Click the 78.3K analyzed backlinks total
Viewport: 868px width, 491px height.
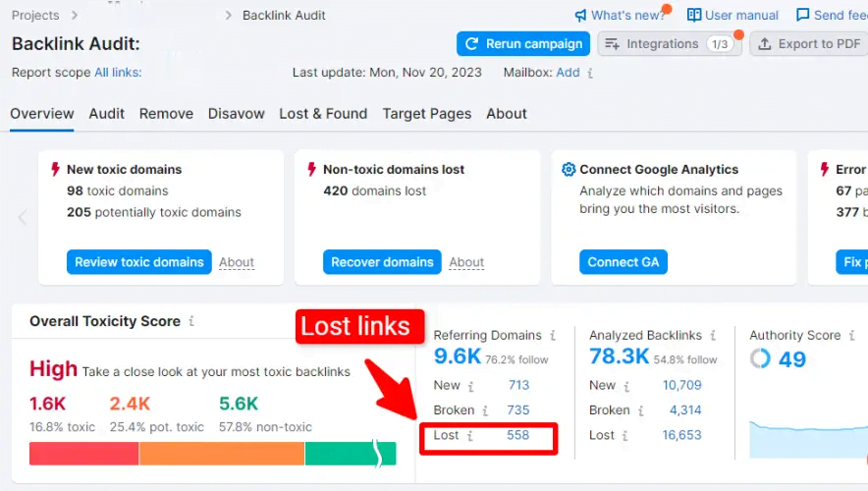click(x=619, y=356)
